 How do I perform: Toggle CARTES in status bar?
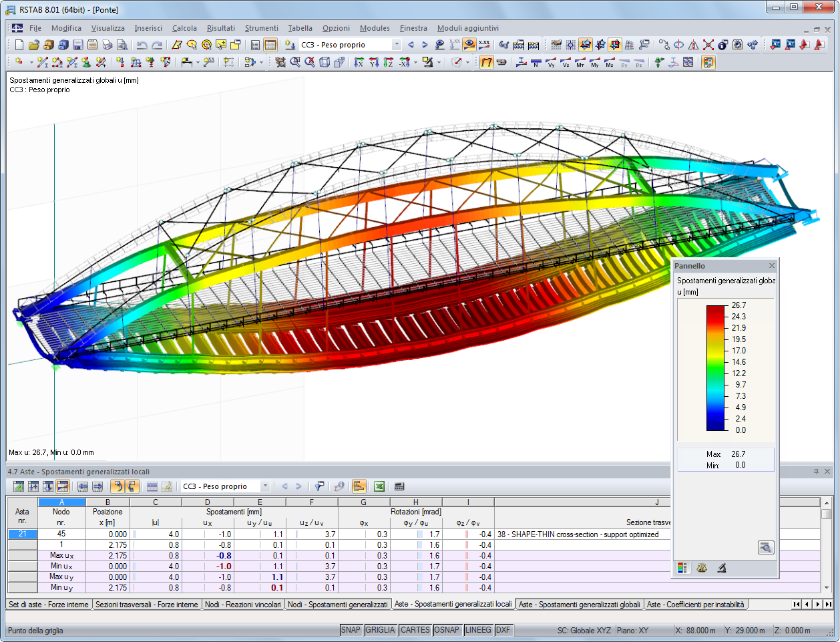[x=415, y=630]
